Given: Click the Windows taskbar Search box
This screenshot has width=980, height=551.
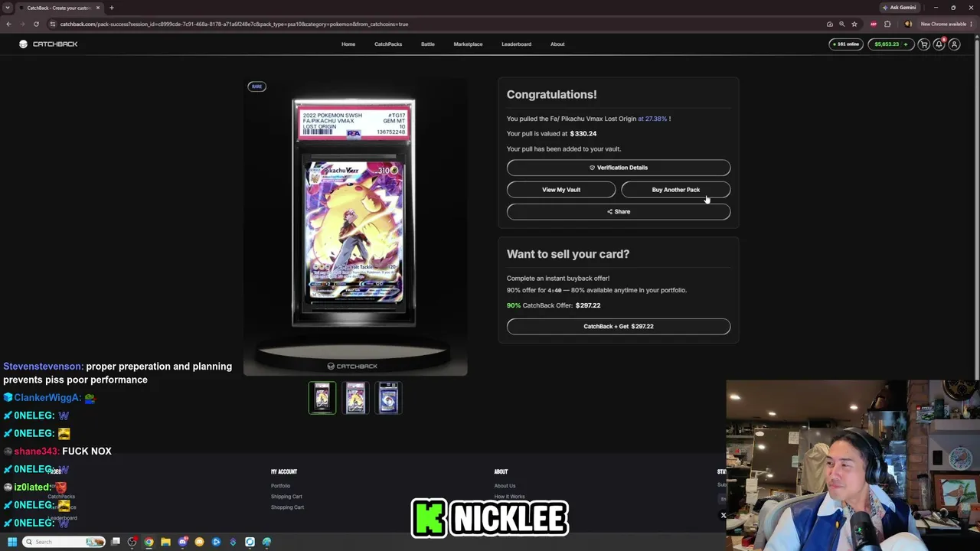Looking at the screenshot, I should (64, 542).
